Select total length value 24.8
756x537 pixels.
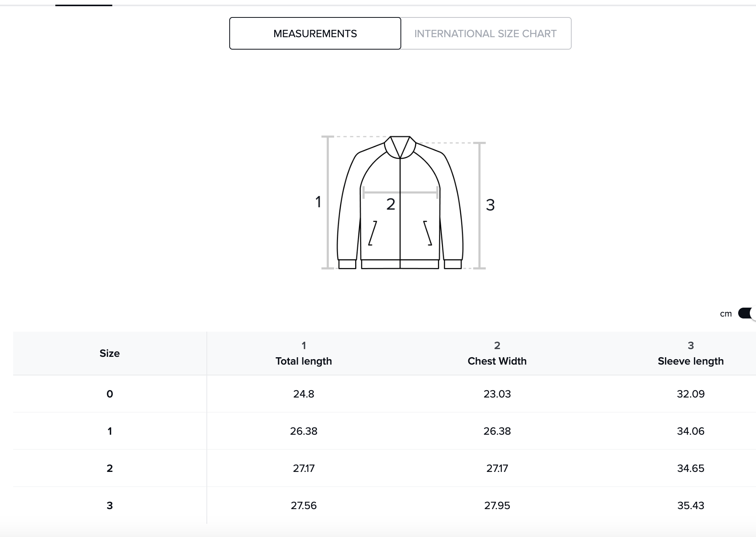click(x=304, y=394)
